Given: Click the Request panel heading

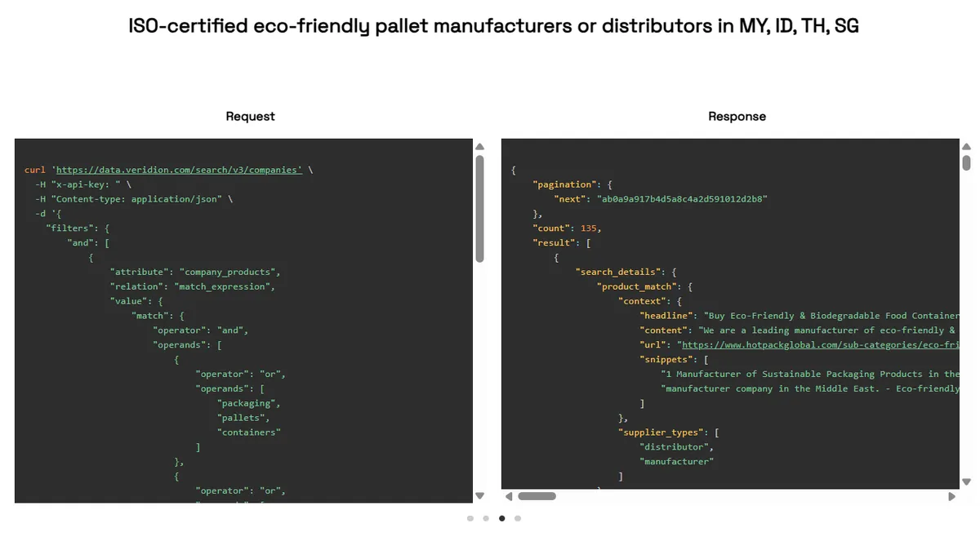Looking at the screenshot, I should 250,117.
